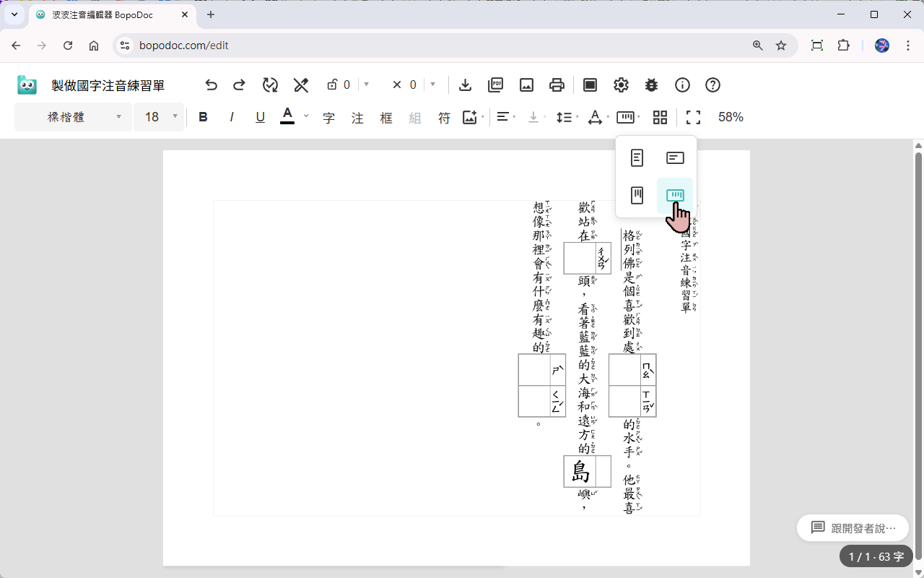
Task: Click the 跟開發者說 feedback button
Action: click(853, 527)
